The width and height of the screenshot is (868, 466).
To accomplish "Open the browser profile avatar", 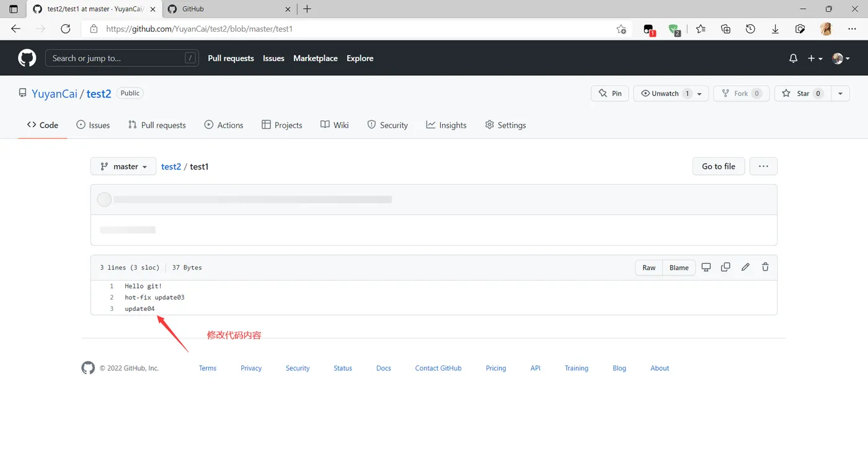I will (826, 29).
